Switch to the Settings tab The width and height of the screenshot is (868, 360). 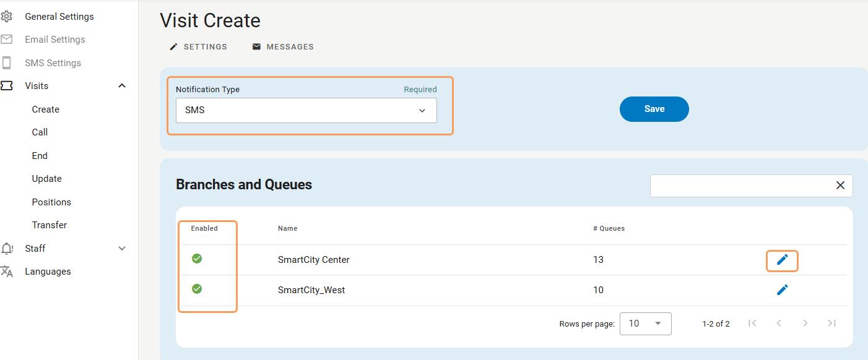tap(199, 47)
